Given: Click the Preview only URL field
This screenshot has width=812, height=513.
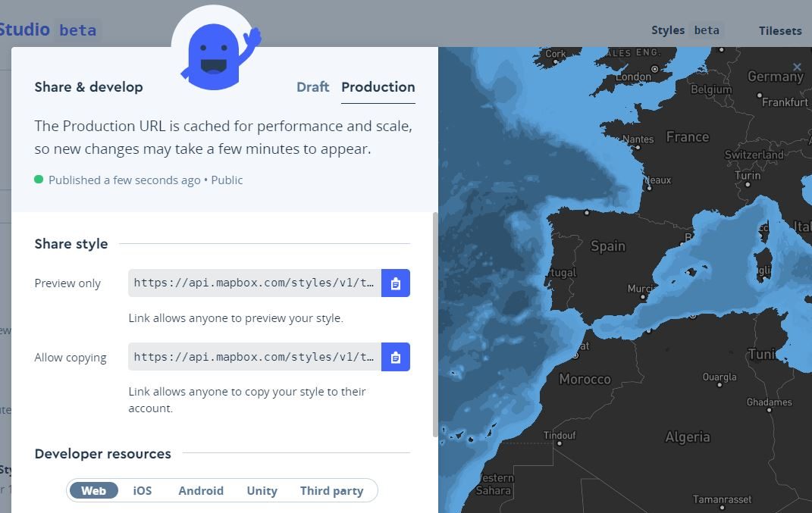Looking at the screenshot, I should (254, 283).
